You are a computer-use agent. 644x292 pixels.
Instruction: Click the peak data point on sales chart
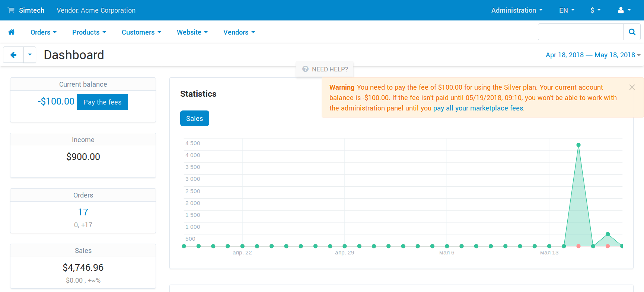(578, 145)
